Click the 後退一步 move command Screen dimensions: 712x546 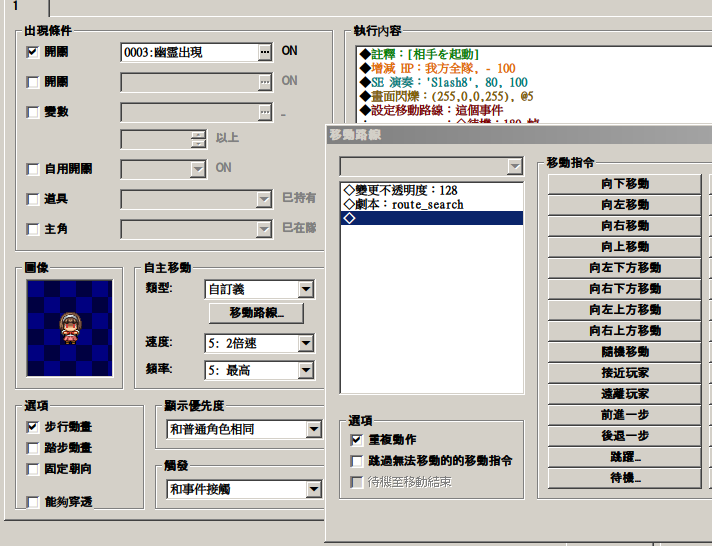[x=625, y=436]
